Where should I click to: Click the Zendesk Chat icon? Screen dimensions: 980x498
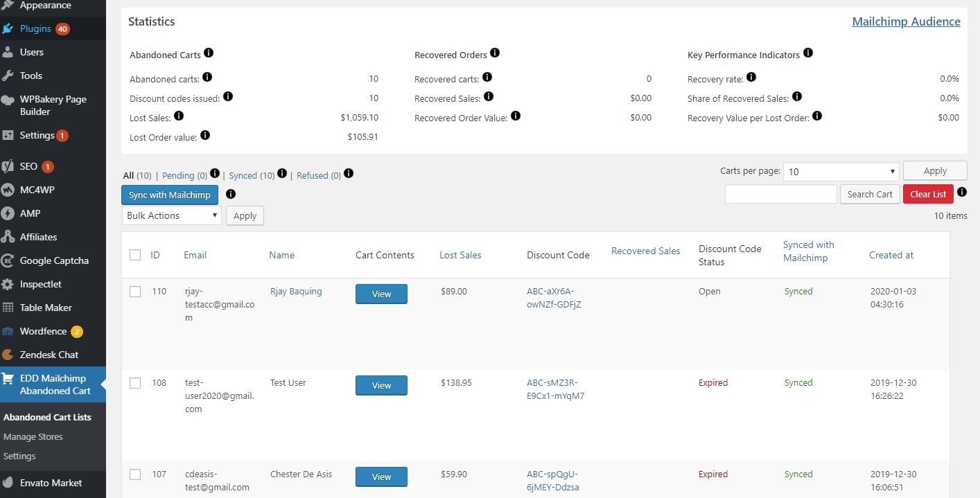(x=8, y=355)
